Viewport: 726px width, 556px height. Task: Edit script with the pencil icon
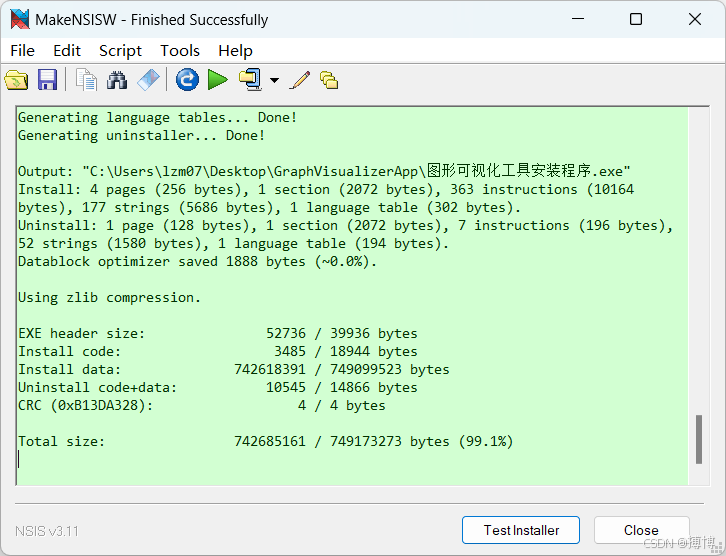pos(300,80)
